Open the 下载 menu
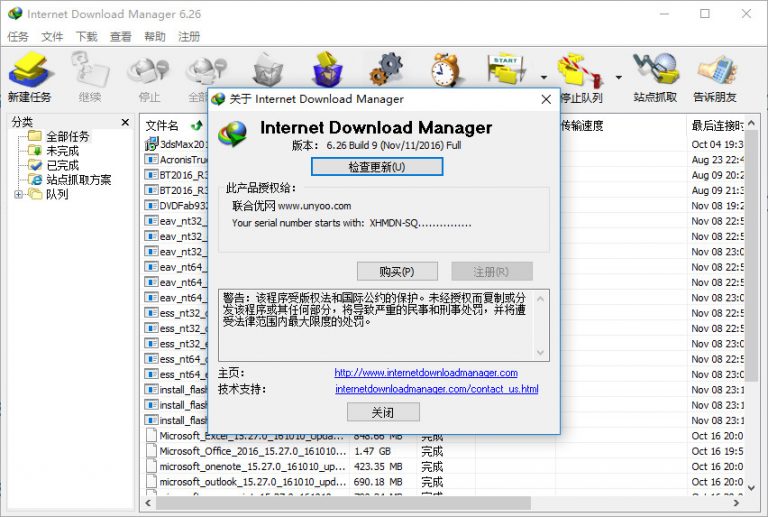 tap(86, 37)
